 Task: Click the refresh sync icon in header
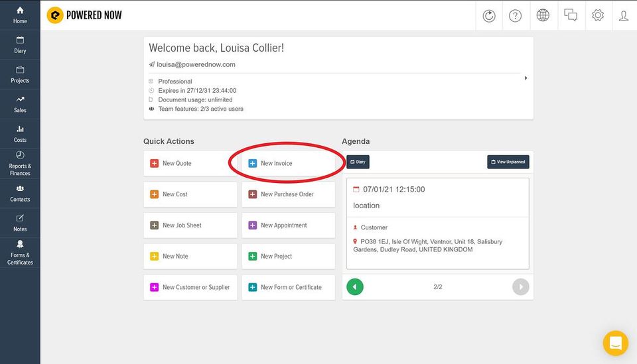point(489,15)
